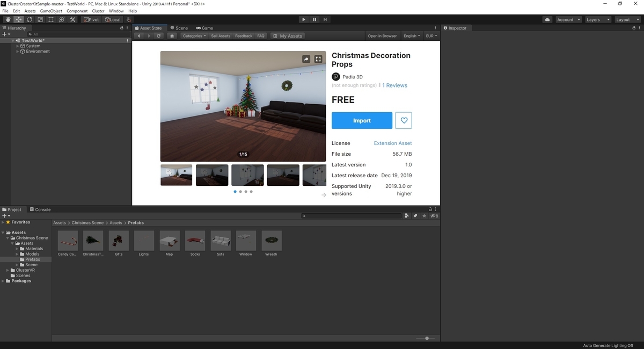Open the Layers dropdown
The image size is (644, 349).
coord(598,19)
